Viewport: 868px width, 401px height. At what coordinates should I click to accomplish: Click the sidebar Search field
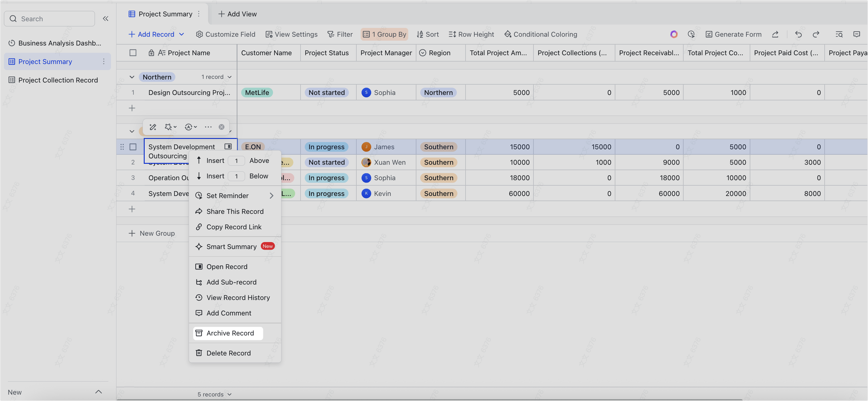49,19
